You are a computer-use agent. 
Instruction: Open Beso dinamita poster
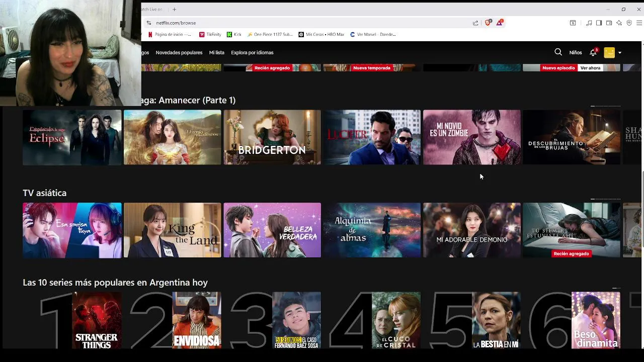(x=596, y=320)
